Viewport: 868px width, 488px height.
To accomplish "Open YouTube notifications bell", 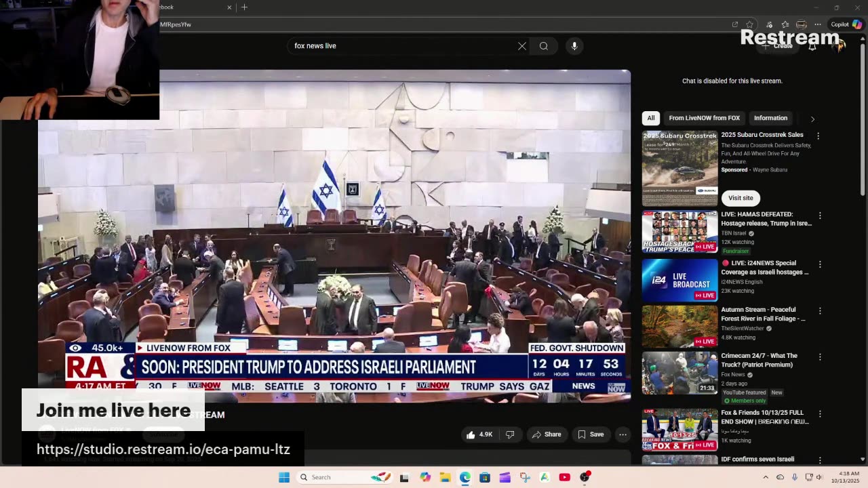I will coord(812,46).
